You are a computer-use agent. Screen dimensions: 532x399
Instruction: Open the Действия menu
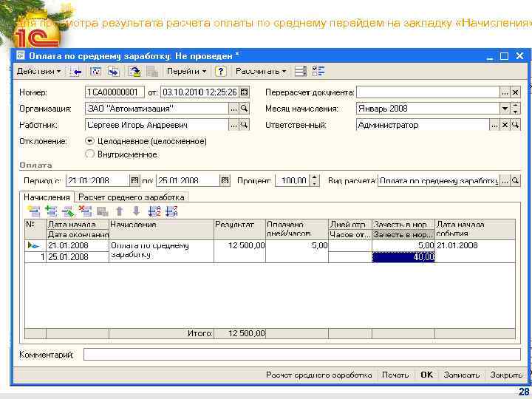(39, 71)
